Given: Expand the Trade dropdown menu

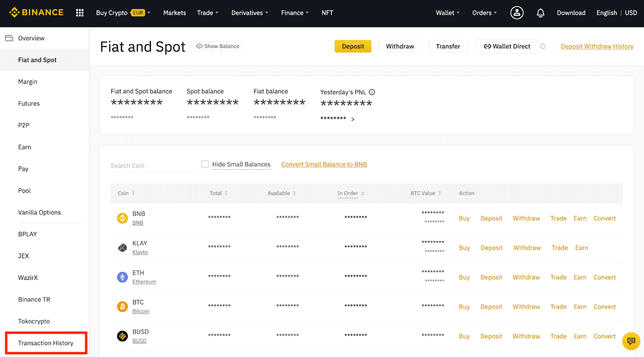Looking at the screenshot, I should coord(208,13).
